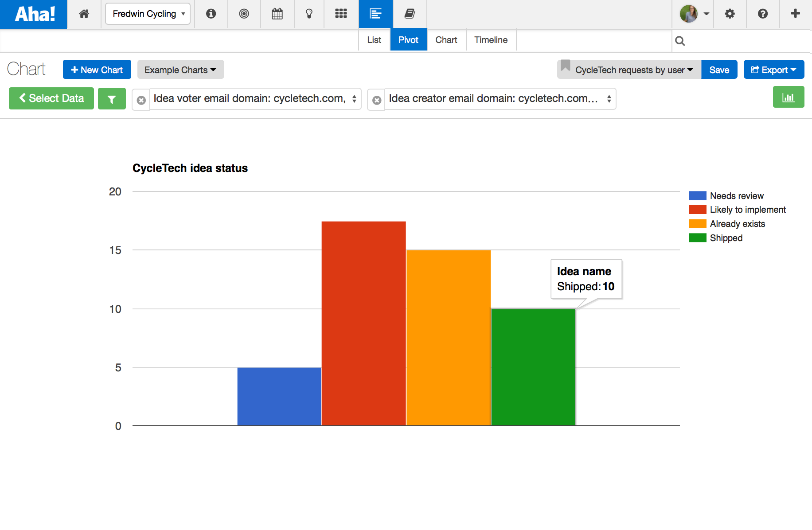Click the Save button

click(719, 70)
